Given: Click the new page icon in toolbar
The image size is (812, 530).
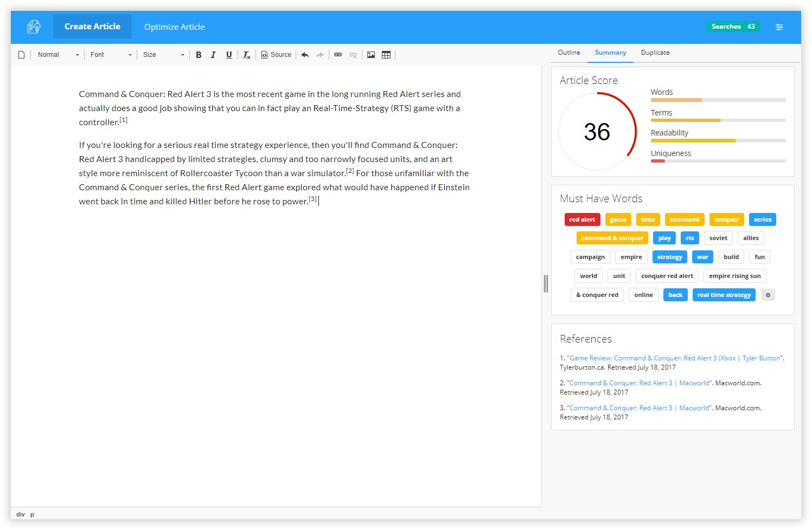Looking at the screenshot, I should 22,55.
